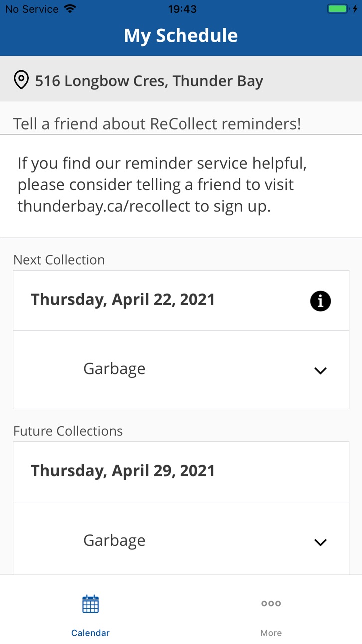Switch to the More tab

271,613
